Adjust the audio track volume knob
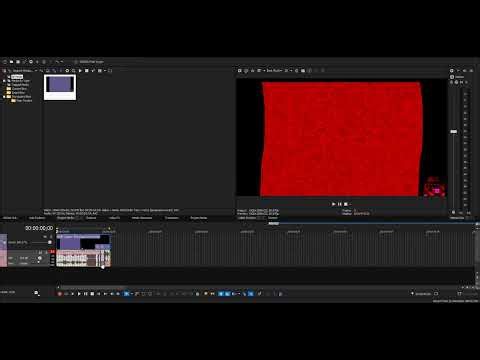Viewport: 480px width, 360px height. tap(40, 258)
